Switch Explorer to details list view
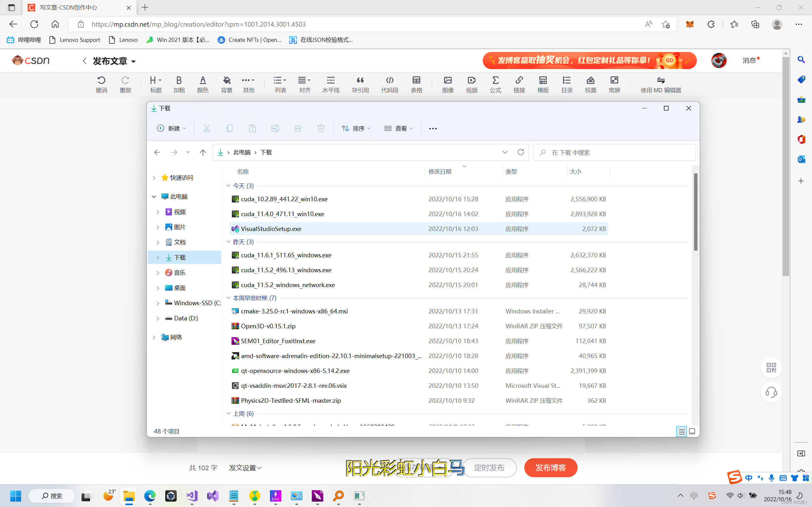The height and width of the screenshot is (507, 812). tap(681, 431)
